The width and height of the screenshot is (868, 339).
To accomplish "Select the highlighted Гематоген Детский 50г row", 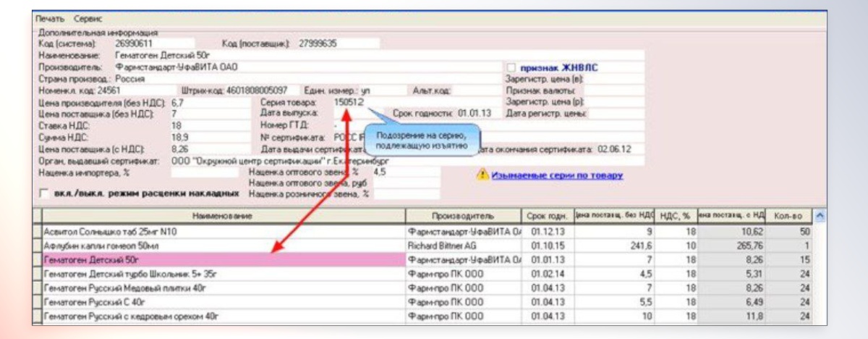I will (223, 259).
